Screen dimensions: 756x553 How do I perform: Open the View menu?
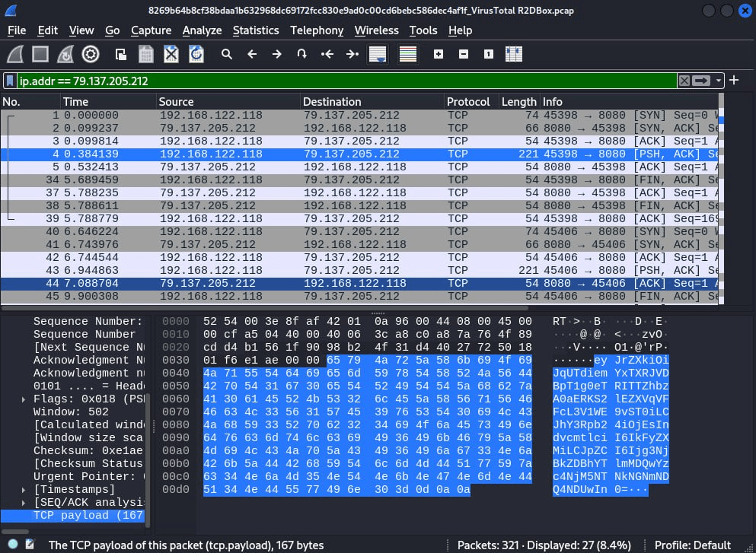(81, 30)
